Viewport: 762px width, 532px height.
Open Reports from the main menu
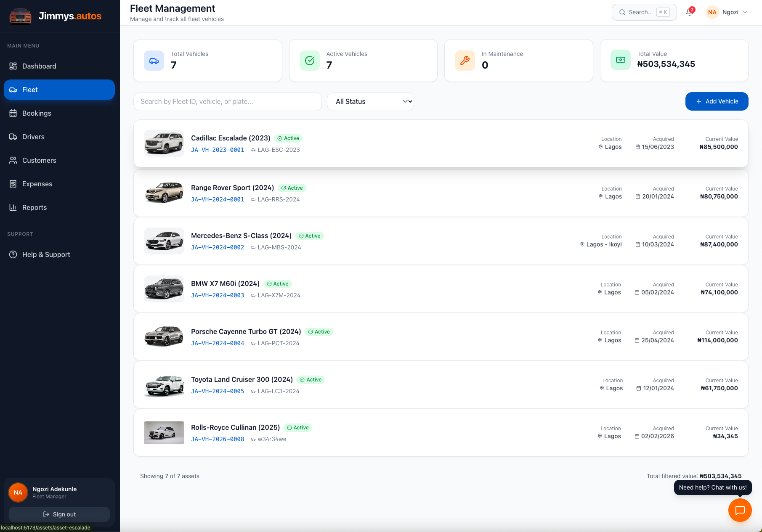point(35,207)
